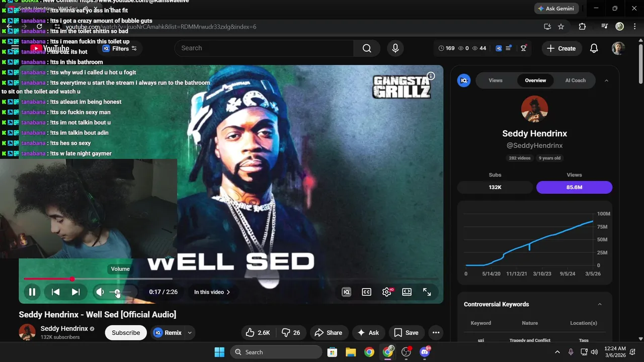This screenshot has height=362, width=644.
Task: Click the channel avatar below the video
Action: (x=27, y=332)
